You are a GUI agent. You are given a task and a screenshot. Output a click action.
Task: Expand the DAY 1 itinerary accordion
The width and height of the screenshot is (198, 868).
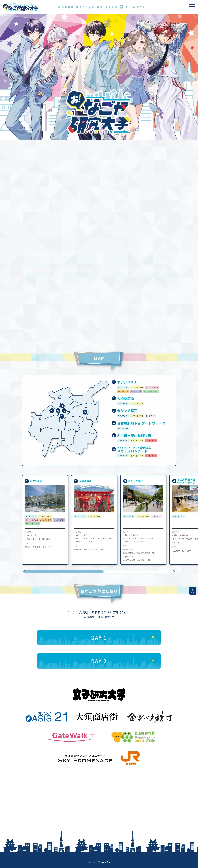point(99,638)
